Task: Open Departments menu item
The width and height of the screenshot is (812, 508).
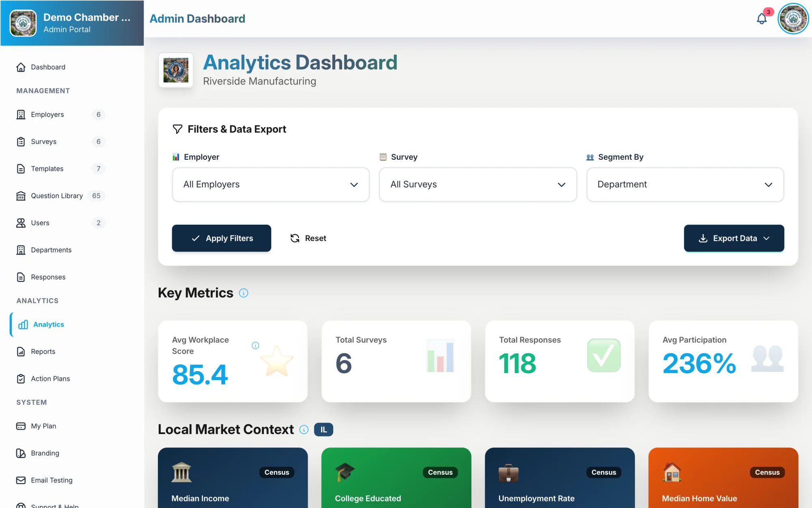Action: click(51, 250)
